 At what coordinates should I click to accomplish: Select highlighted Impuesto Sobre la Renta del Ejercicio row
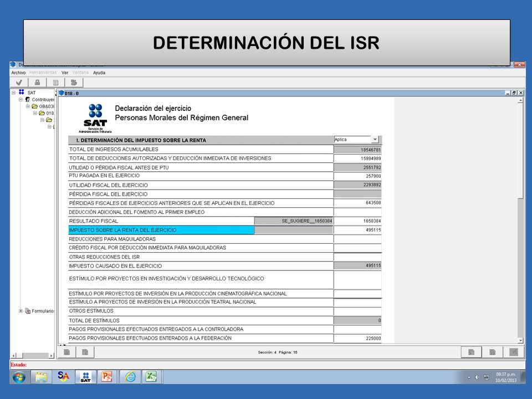click(161, 230)
